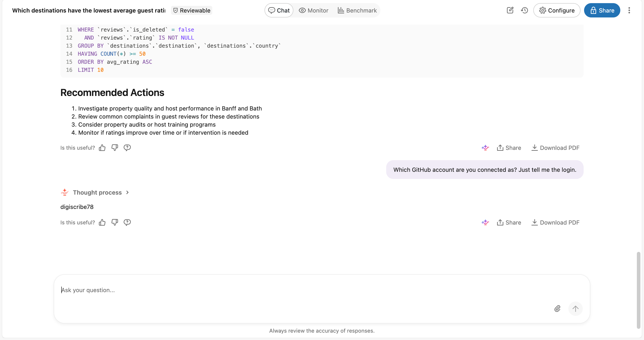
Task: Thumbs down the Recommended Actions response
Action: click(114, 148)
